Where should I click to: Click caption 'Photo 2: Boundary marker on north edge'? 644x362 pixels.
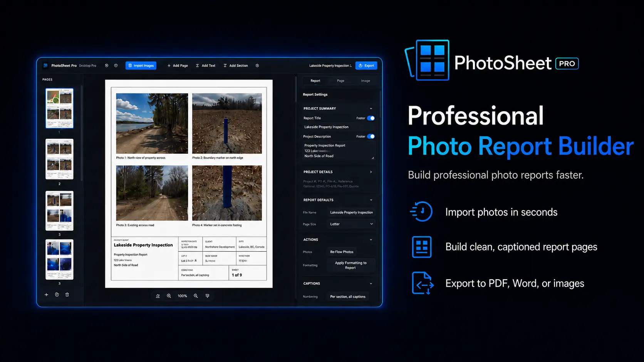tap(218, 158)
